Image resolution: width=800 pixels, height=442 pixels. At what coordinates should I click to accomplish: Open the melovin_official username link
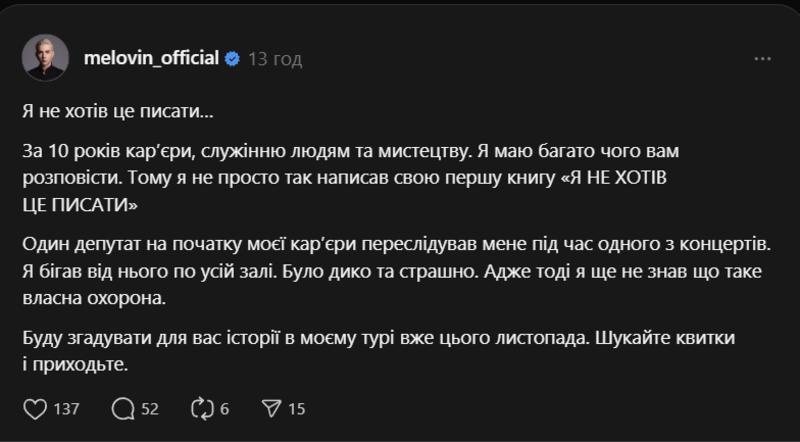click(151, 58)
